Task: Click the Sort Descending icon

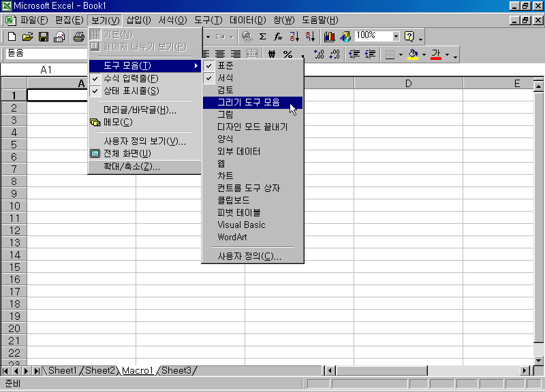Action: coord(310,37)
